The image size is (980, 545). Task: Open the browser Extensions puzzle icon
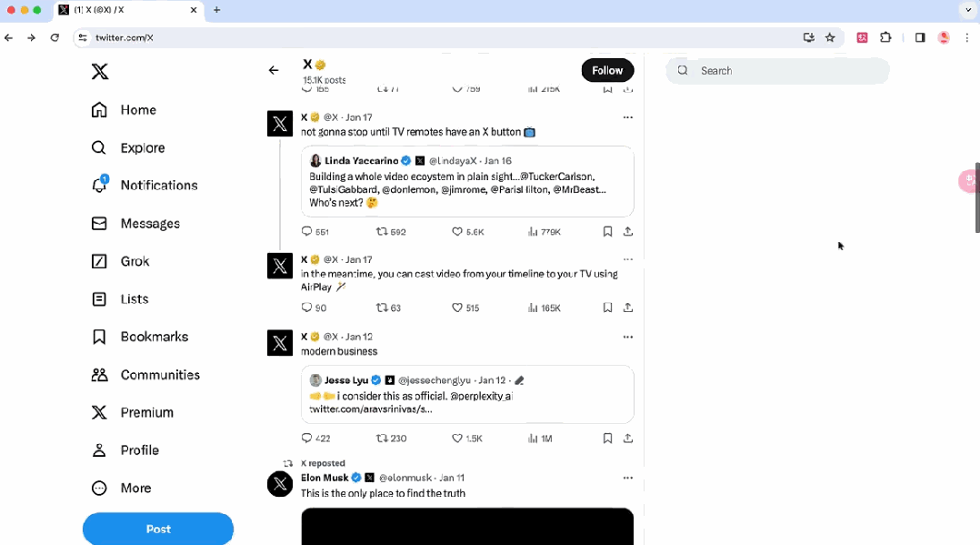(885, 37)
